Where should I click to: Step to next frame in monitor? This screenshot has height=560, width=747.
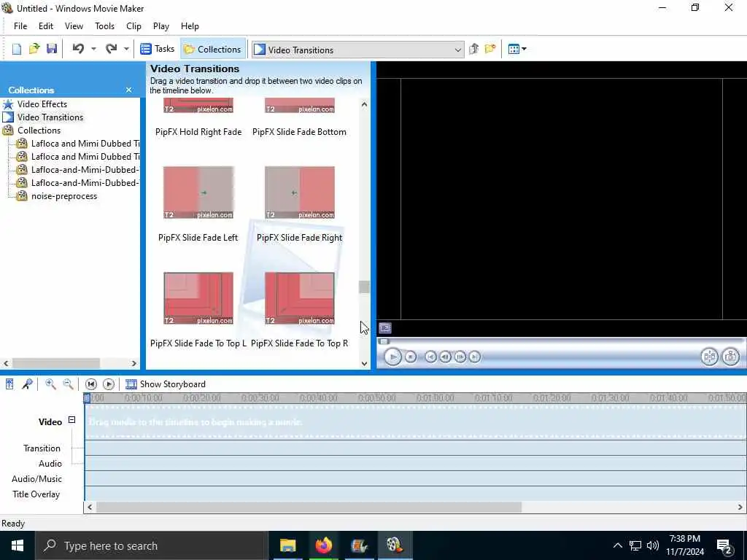coord(460,357)
